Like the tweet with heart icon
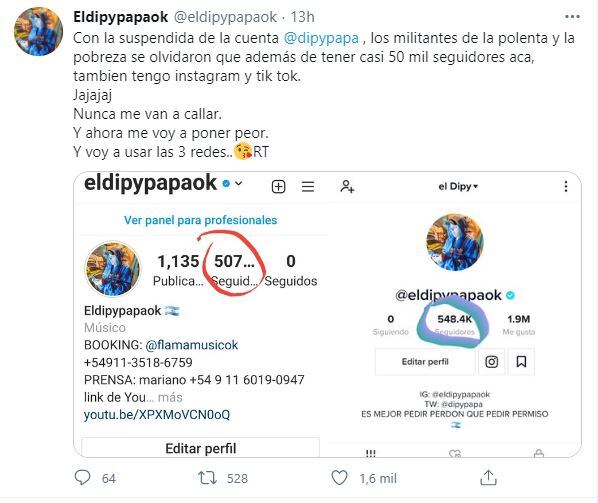Screen dimensions: 598x503 (339, 477)
